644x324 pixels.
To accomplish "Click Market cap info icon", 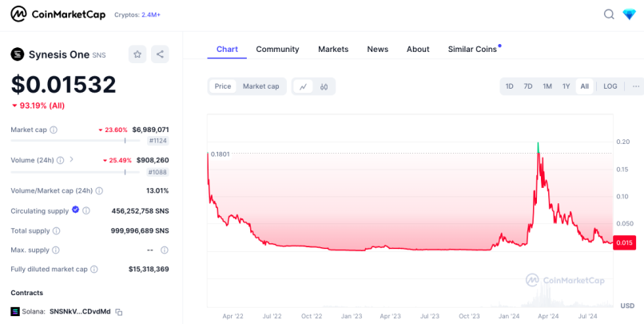I will click(x=54, y=130).
